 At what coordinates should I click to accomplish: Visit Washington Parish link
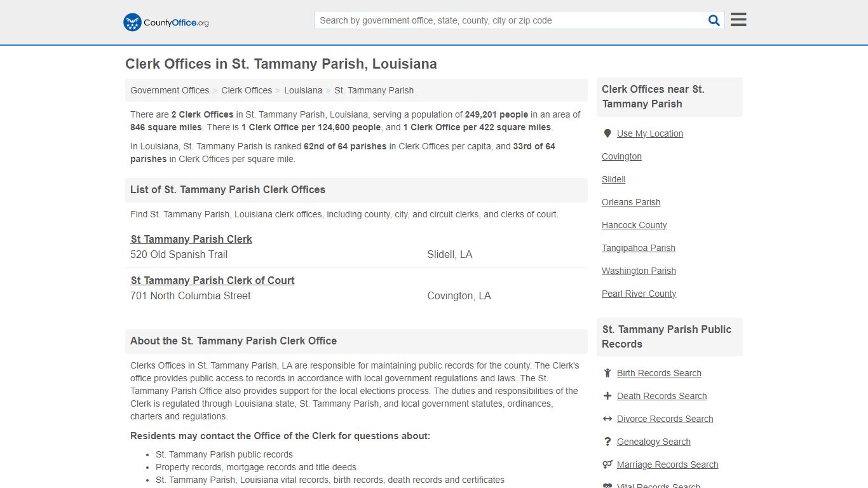point(639,271)
